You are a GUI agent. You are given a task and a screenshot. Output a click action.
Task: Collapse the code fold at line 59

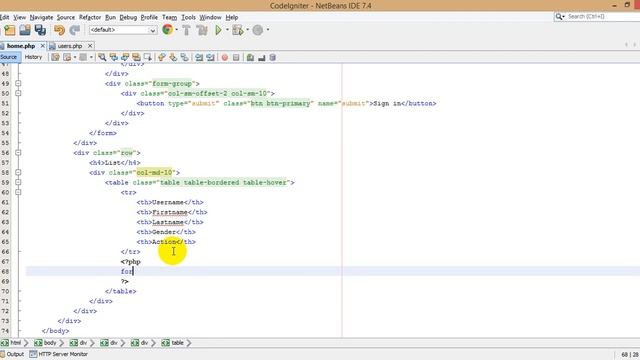[18, 182]
